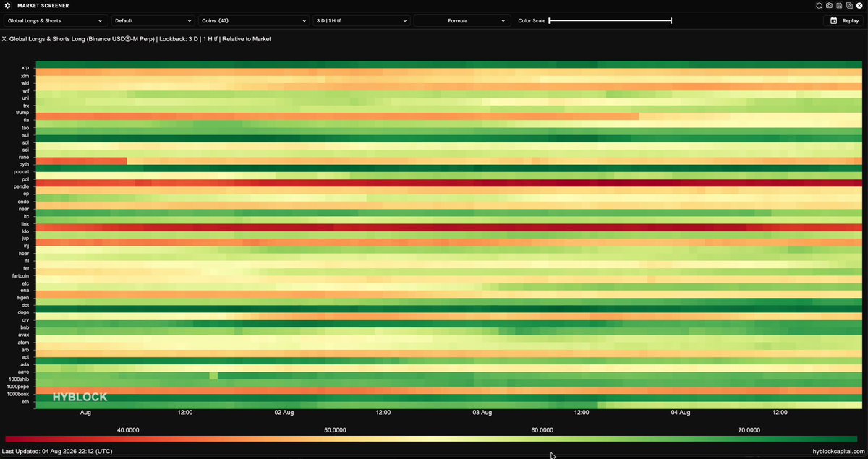
Task: Click the link coin label
Action: pos(25,223)
